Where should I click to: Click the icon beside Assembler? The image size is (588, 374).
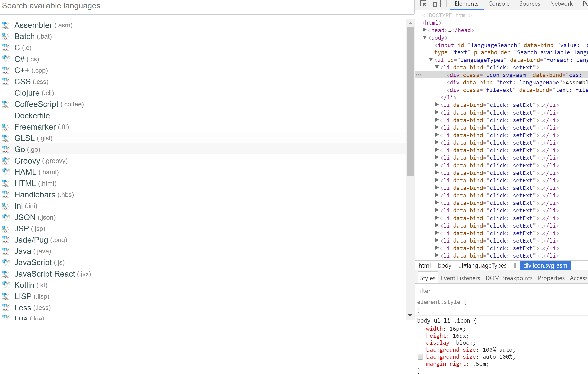pos(6,25)
